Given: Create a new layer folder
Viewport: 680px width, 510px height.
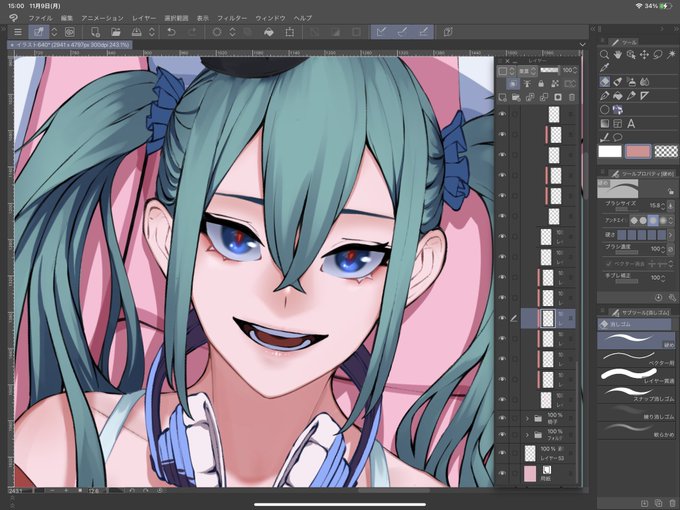Looking at the screenshot, I should [516, 98].
